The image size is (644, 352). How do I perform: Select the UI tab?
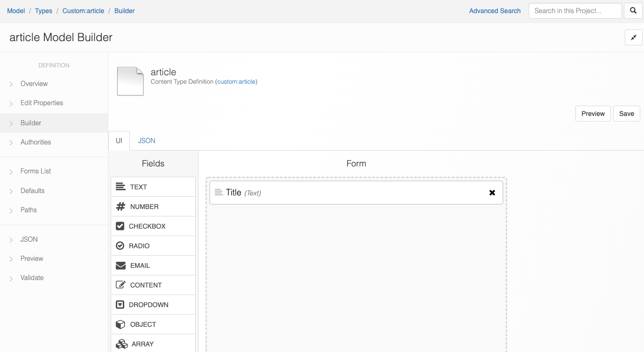coord(119,141)
